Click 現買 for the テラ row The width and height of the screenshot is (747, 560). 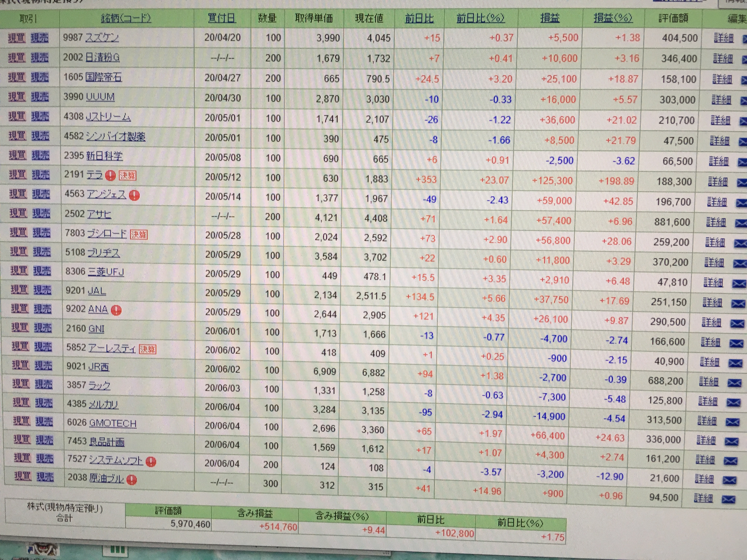(18, 175)
